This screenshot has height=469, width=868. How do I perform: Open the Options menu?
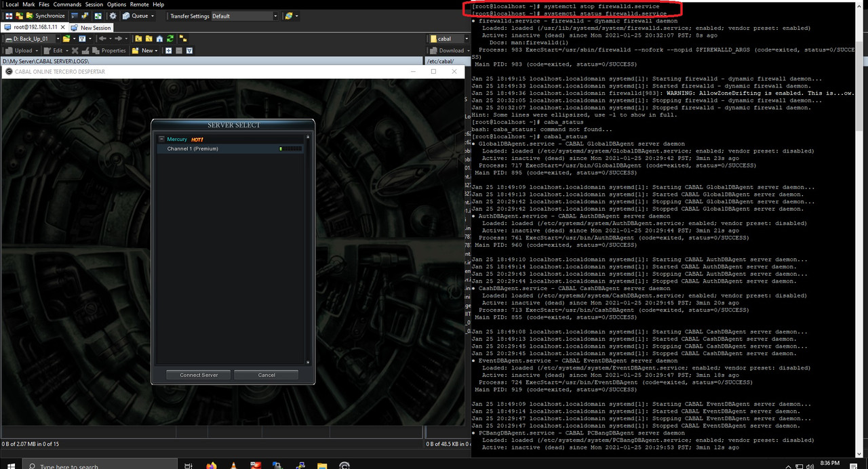pos(117,5)
